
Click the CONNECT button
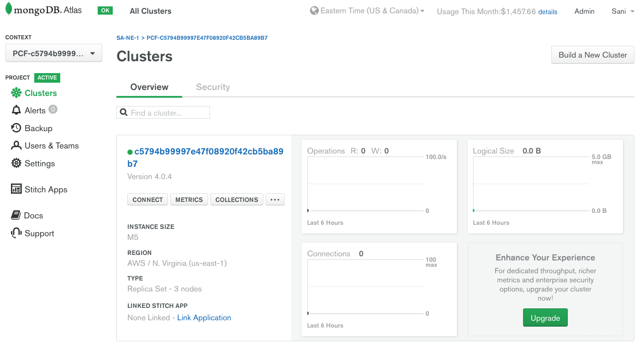(x=147, y=200)
